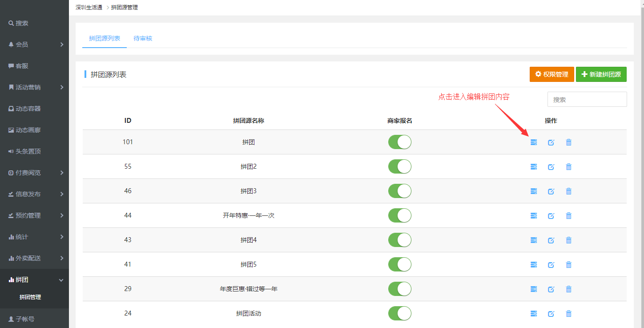Image resolution: width=644 pixels, height=328 pixels.
Task: Click edit pencil icon for 拼团2 row
Action: pyautogui.click(x=551, y=167)
